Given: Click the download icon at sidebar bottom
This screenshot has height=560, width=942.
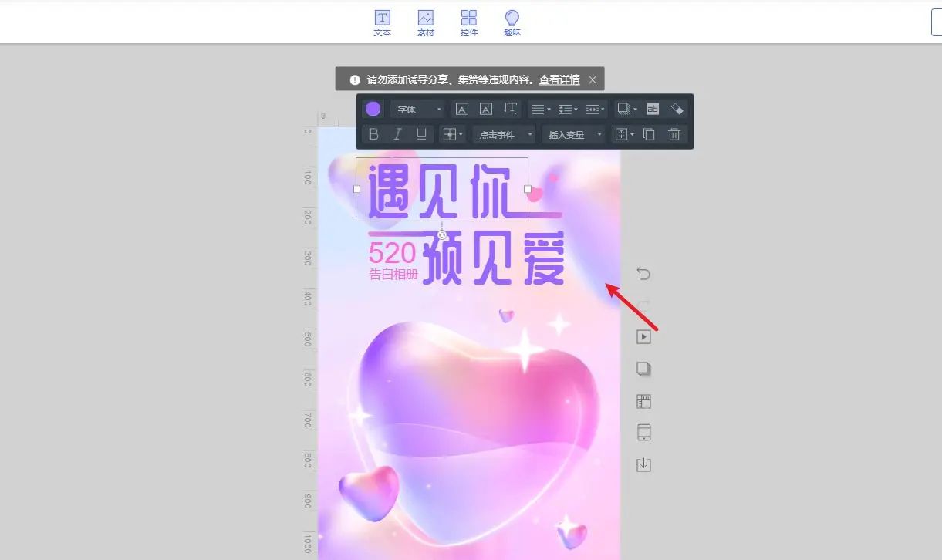Looking at the screenshot, I should pos(643,464).
